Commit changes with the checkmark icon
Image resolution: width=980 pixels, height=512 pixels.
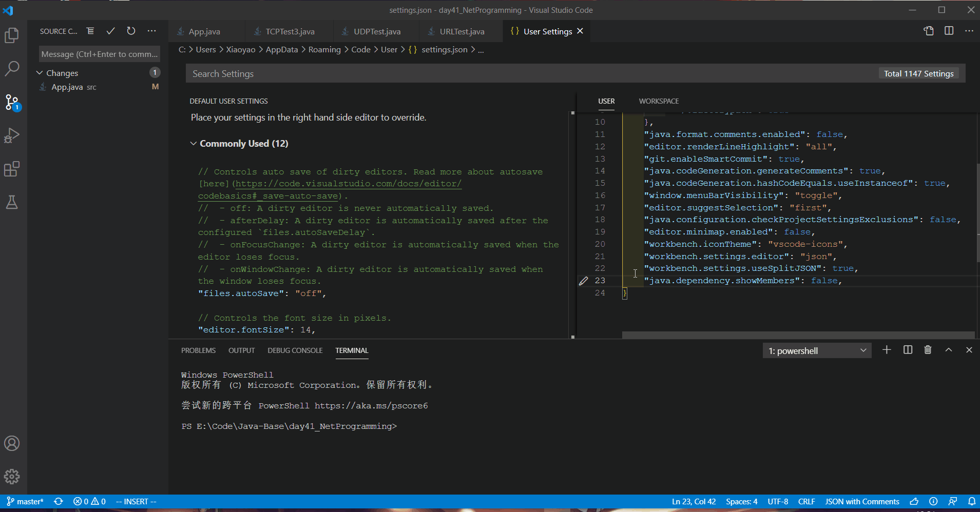[110, 31]
